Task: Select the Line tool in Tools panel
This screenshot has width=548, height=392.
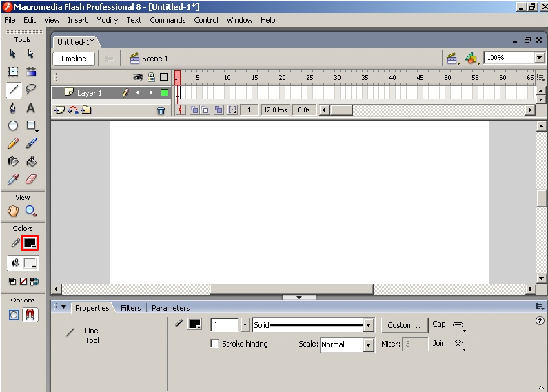Action: pos(14,90)
